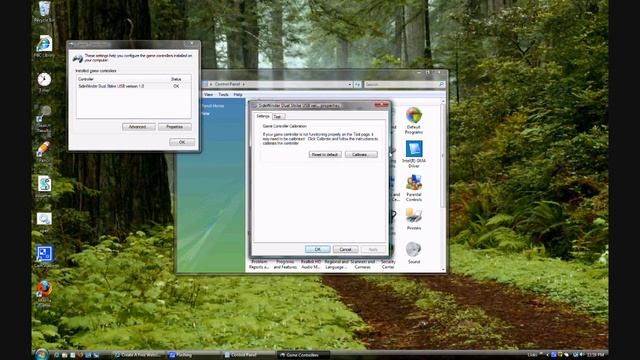
Task: Close the SideWinder properties dialog
Action: pyautogui.click(x=381, y=105)
